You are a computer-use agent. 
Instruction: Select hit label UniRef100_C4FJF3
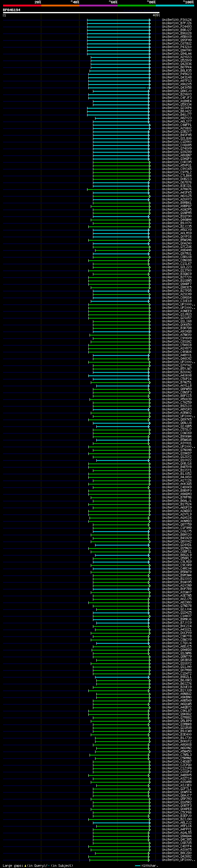pos(176,98)
